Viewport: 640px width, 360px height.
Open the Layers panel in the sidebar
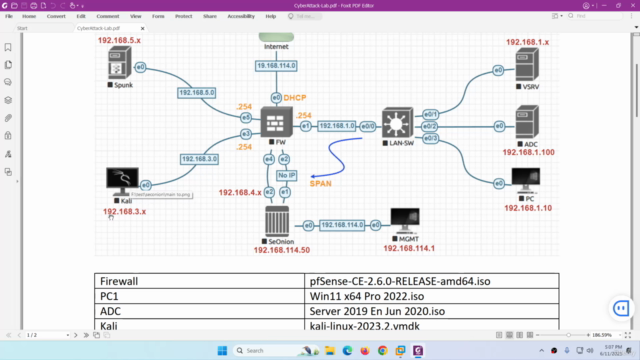(8, 100)
